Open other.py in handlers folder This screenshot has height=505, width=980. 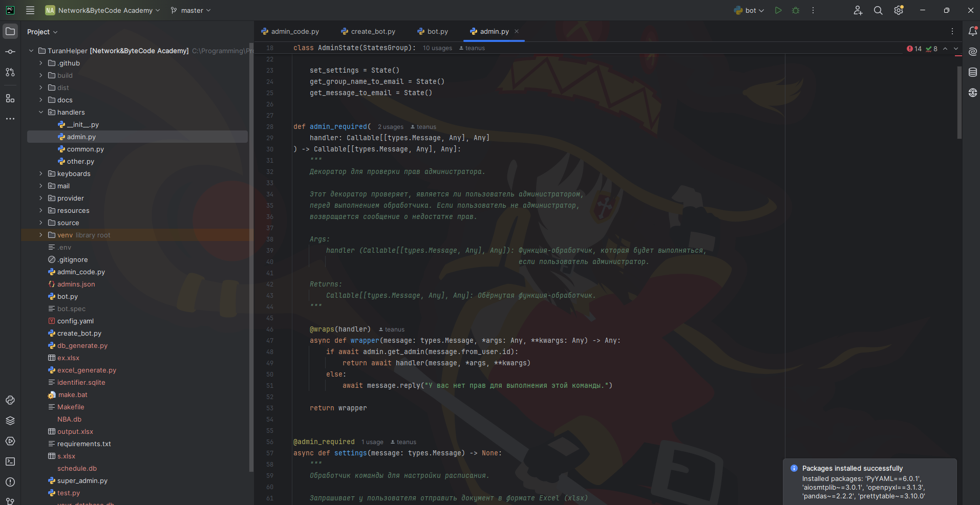click(80, 161)
